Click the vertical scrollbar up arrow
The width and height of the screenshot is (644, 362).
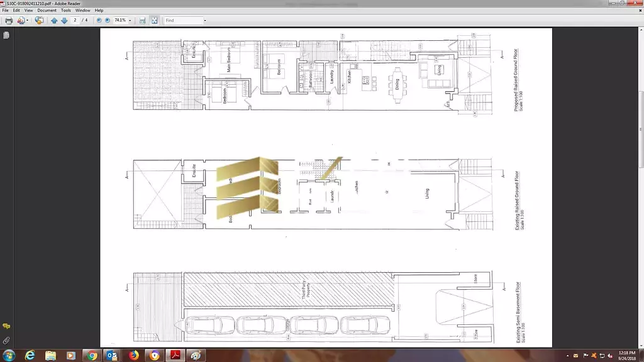point(641,30)
